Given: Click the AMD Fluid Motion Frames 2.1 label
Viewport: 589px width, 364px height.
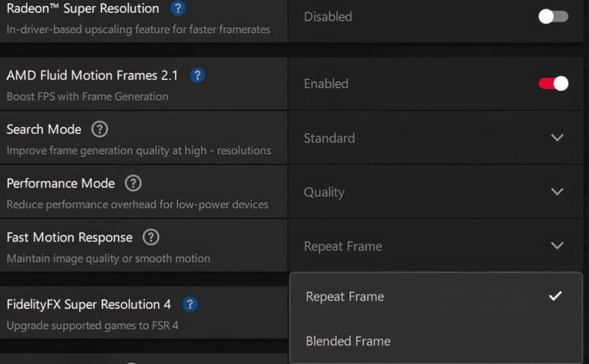Looking at the screenshot, I should pos(92,75).
